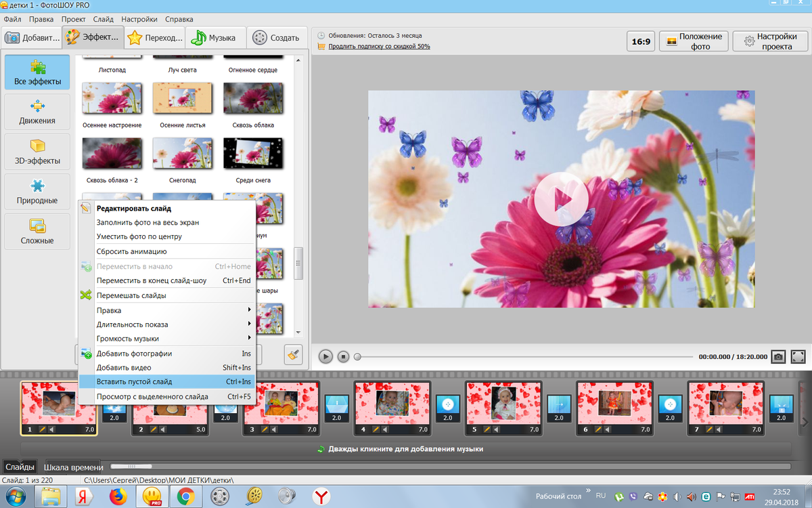
Task: Choose Переместить в конец слайд-шоу
Action: 166,280
